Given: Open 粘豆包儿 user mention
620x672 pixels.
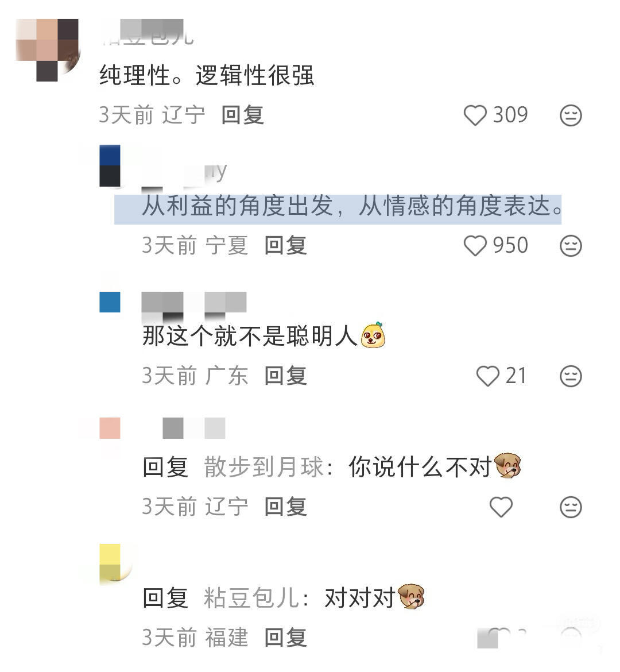Looking at the screenshot, I should click(x=251, y=597).
